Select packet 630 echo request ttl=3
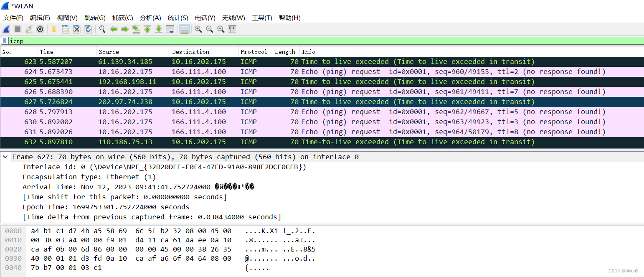The height and width of the screenshot is (277, 644). point(322,122)
